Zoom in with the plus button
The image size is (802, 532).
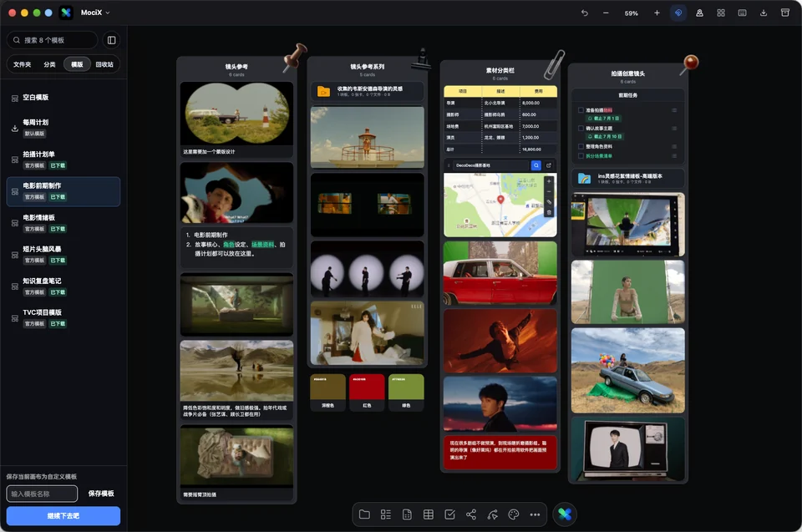(657, 13)
